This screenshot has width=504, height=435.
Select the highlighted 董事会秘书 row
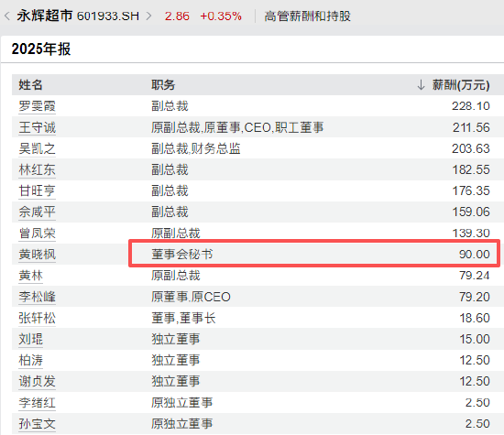[x=314, y=254]
